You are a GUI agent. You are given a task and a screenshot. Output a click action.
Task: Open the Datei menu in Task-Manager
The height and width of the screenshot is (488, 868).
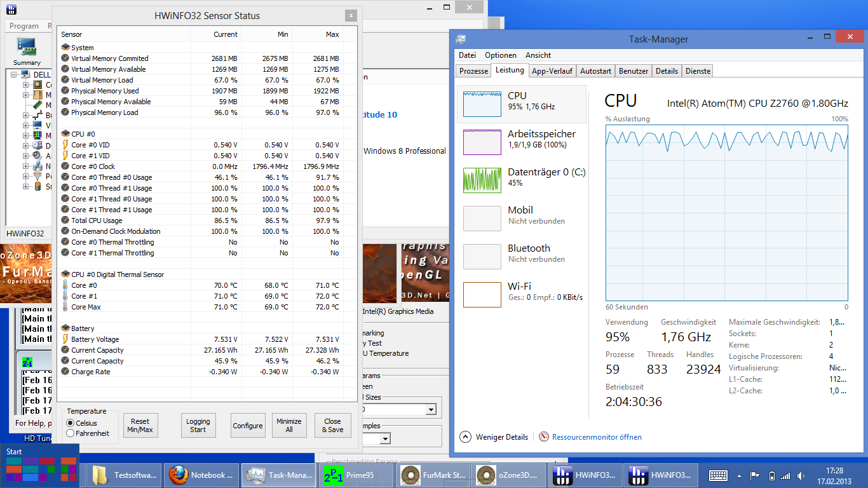click(x=467, y=55)
